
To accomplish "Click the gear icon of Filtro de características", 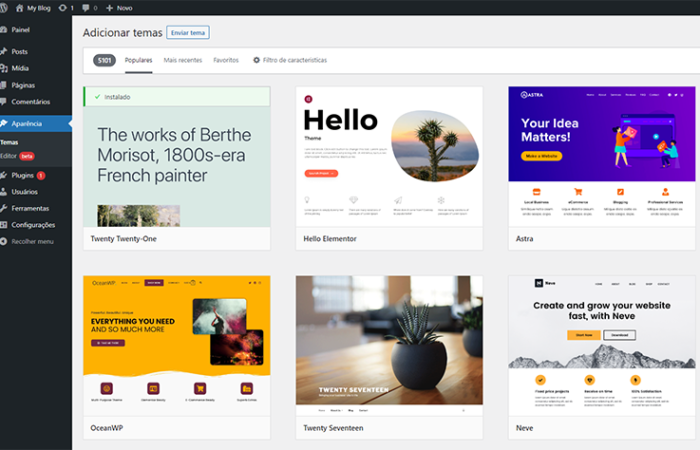I will pos(256,60).
